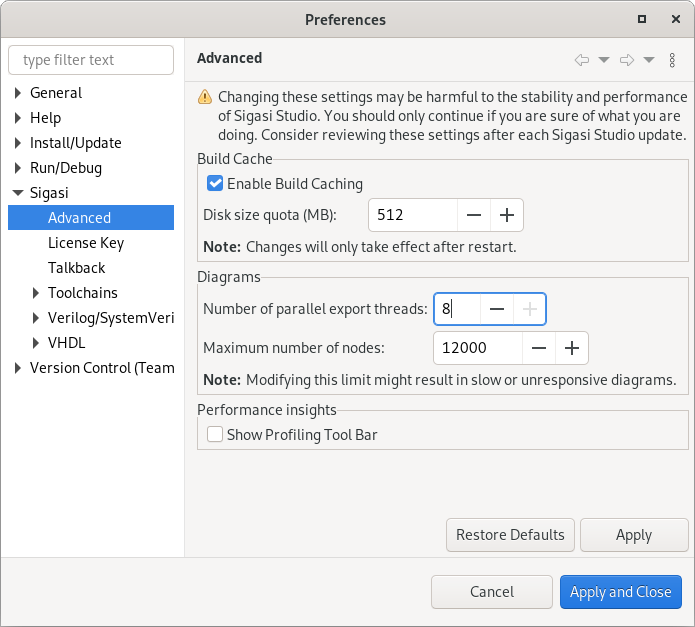Viewport: 695px width, 627px height.
Task: Maximize the Preferences dialog window
Action: point(642,19)
